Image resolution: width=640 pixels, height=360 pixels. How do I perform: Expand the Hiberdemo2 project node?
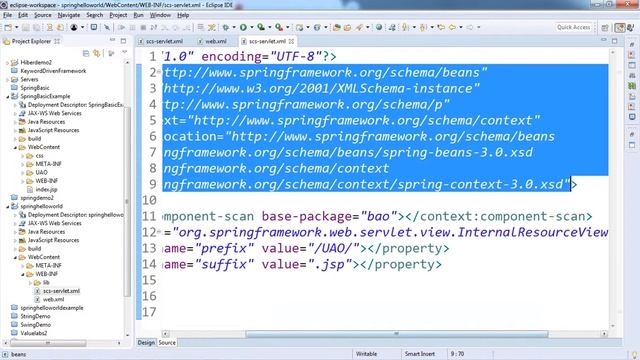point(7,62)
